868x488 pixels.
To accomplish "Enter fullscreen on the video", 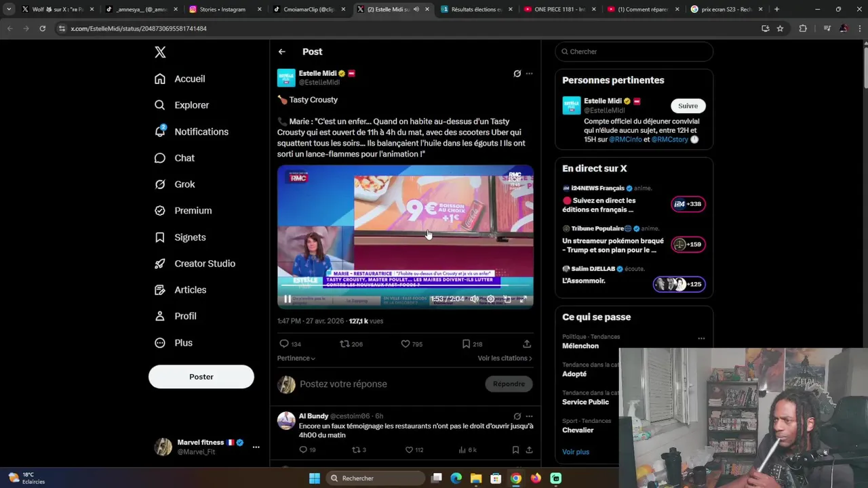I will [523, 299].
